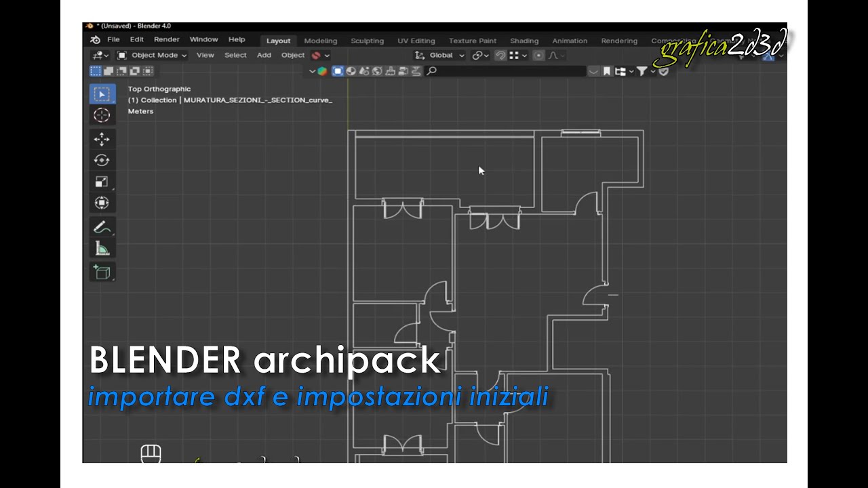The height and width of the screenshot is (488, 868).
Task: Switch to the Modeling workspace tab
Action: pos(321,41)
